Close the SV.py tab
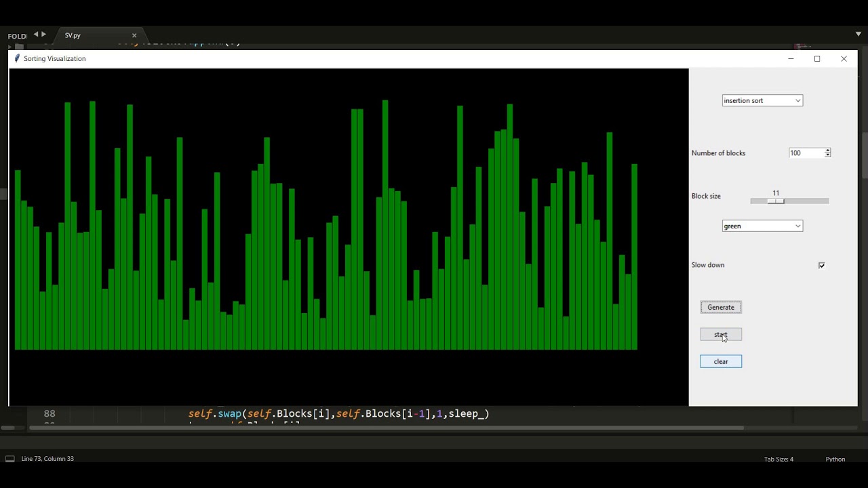Viewport: 868px width, 488px height. pos(134,35)
